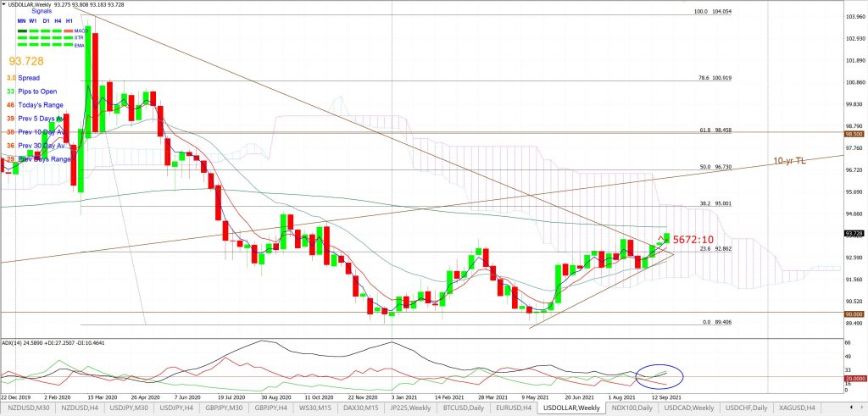Click the Fibonacci 78.6 100.919 level label

coord(715,78)
